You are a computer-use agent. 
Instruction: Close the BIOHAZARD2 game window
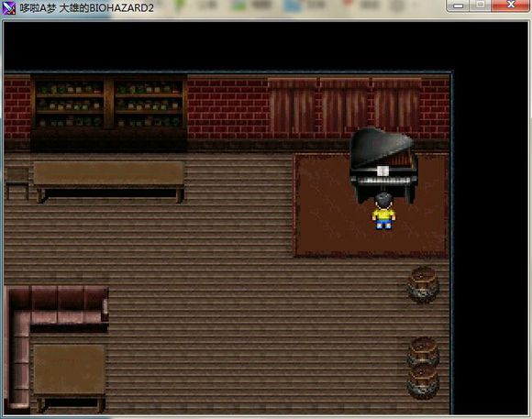(510, 6)
